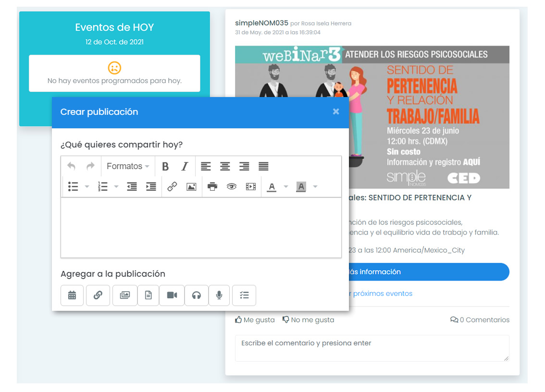Image resolution: width=545 pixels, height=392 pixels.
Task: Click the comment input field
Action: point(372,348)
